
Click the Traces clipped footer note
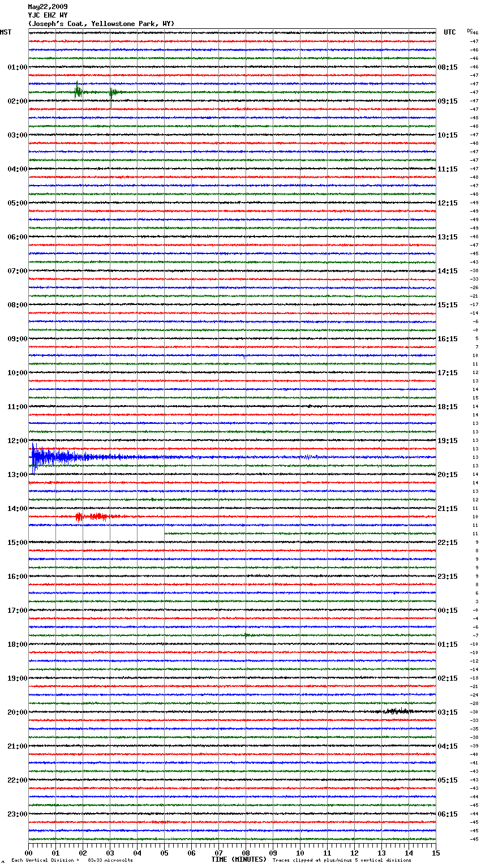(342, 861)
